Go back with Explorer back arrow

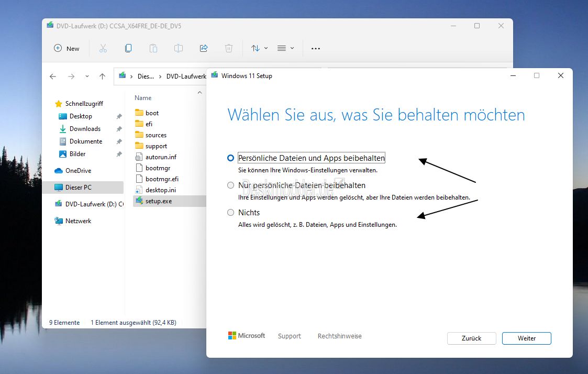[x=53, y=76]
